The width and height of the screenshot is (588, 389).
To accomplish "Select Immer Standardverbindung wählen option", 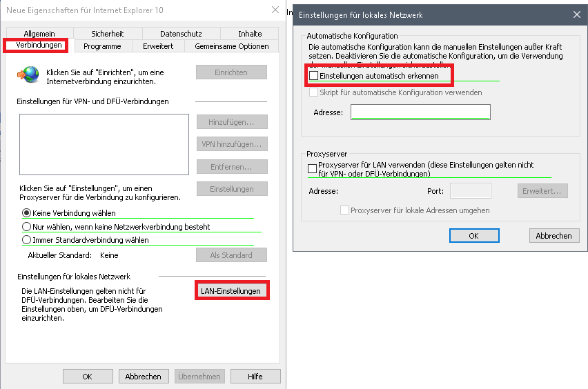I will click(26, 239).
